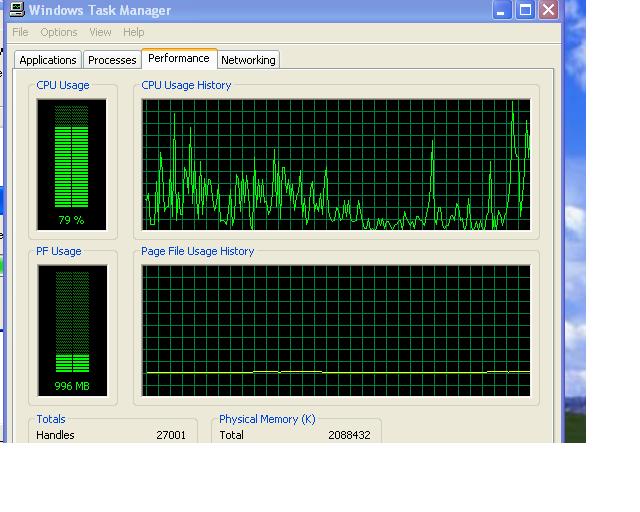Click the Physical Memory Total value 2088432
This screenshot has width=640, height=512.
coord(349,435)
